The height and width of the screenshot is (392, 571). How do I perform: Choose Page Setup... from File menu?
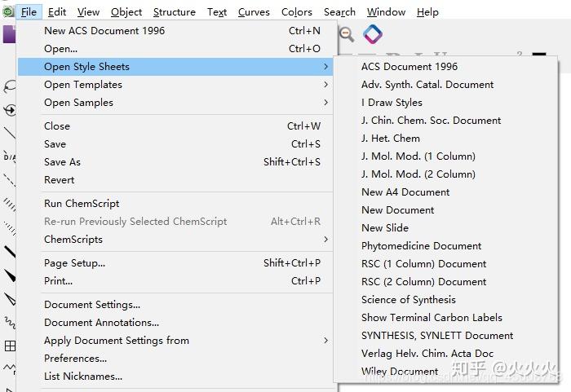[74, 263]
